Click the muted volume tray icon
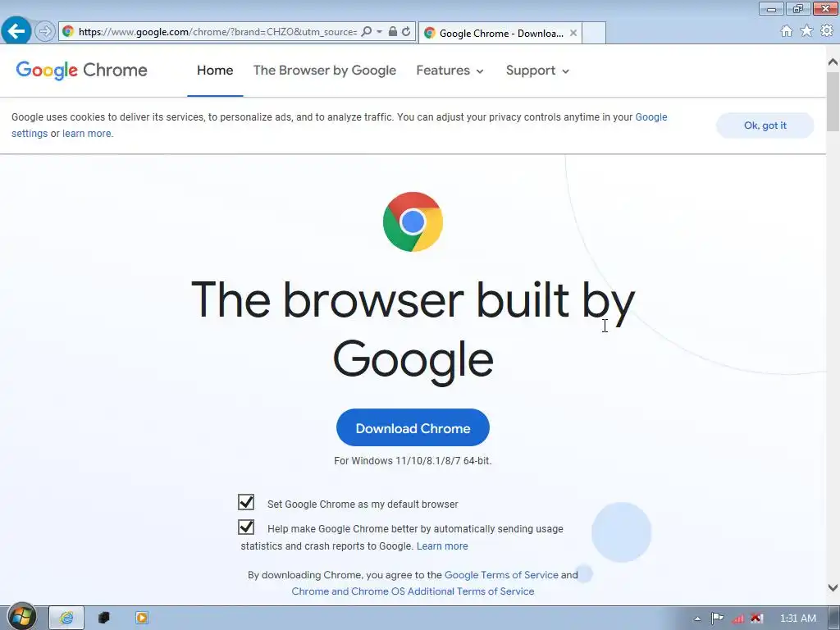This screenshot has height=630, width=840. (x=756, y=619)
